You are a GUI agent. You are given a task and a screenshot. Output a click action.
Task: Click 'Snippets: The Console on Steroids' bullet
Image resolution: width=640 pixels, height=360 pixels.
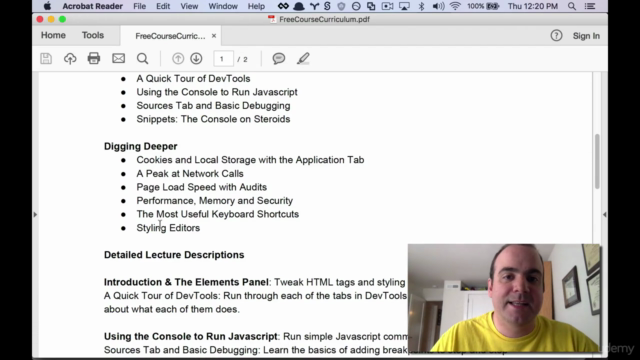(x=213, y=119)
